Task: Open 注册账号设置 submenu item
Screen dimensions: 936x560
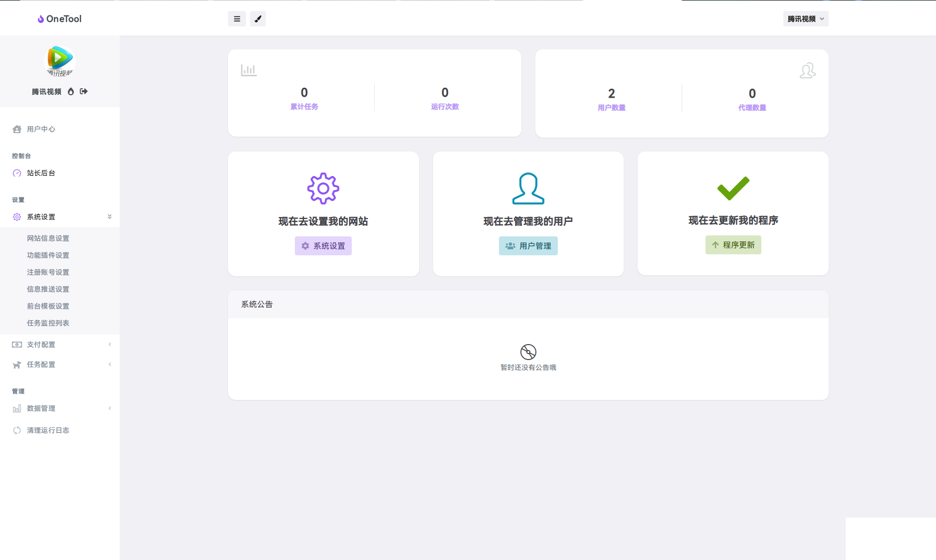Action: point(48,272)
